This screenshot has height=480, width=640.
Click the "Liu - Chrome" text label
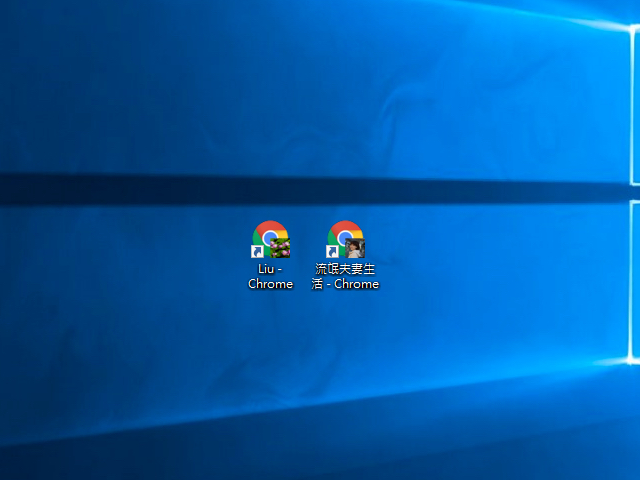[270, 276]
